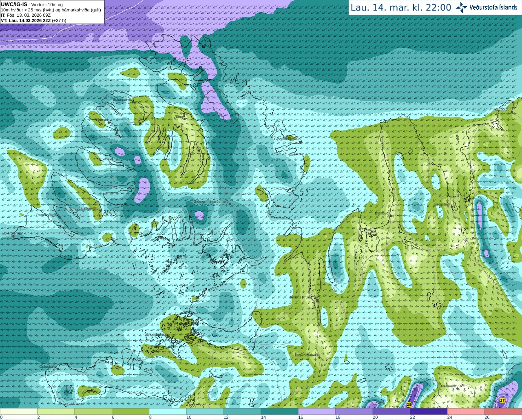Click the 16–18 m/s lavender legend swatch
The image size is (522, 420).
pos(317,411)
